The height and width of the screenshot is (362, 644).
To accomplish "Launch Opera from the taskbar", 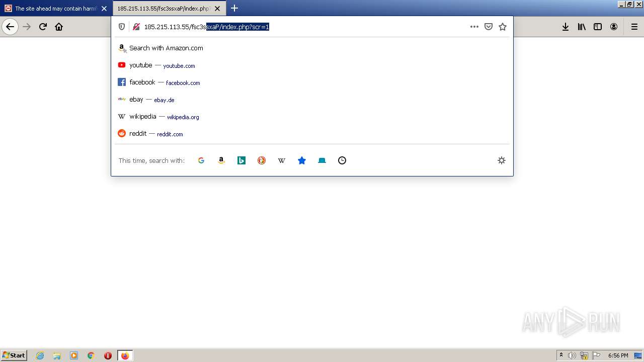I will point(108,355).
